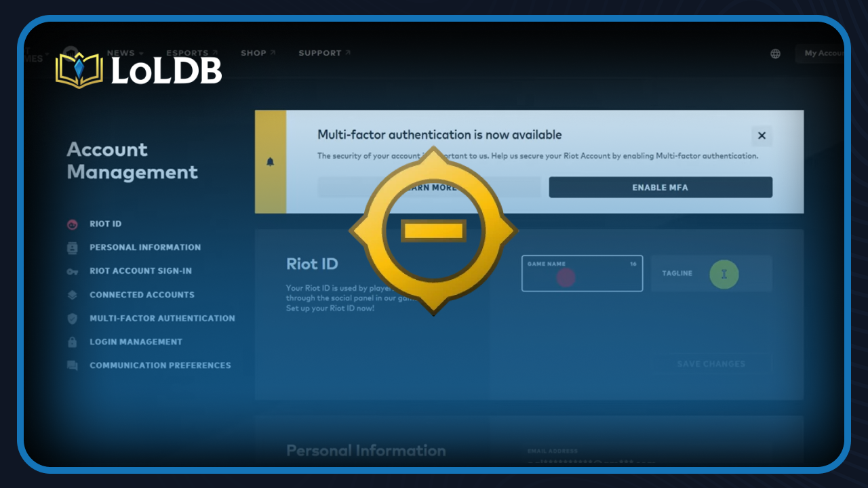The image size is (868, 488).
Task: Open CONNECTED ACCOUNTS section
Action: tap(142, 295)
